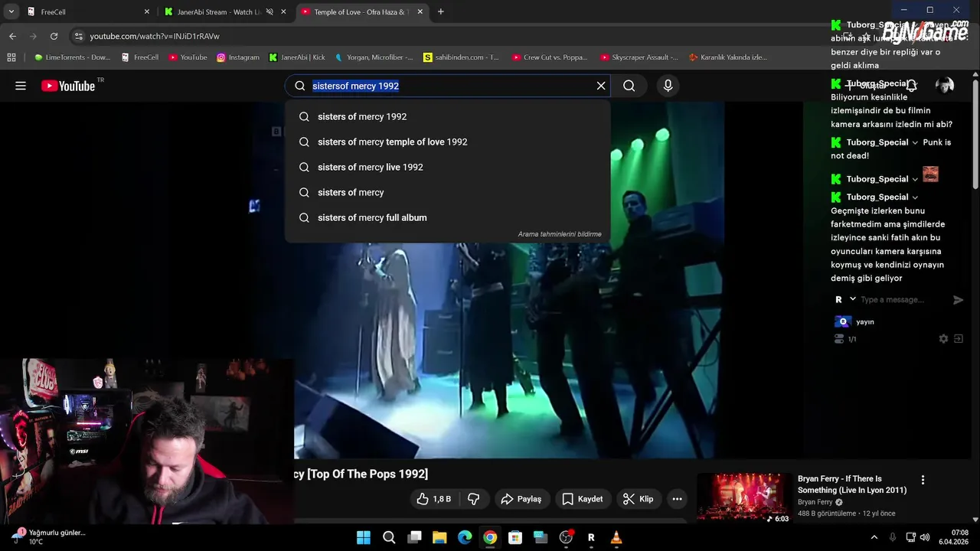Image resolution: width=980 pixels, height=551 pixels.
Task: Open Task View on the taskbar
Action: pos(414,537)
